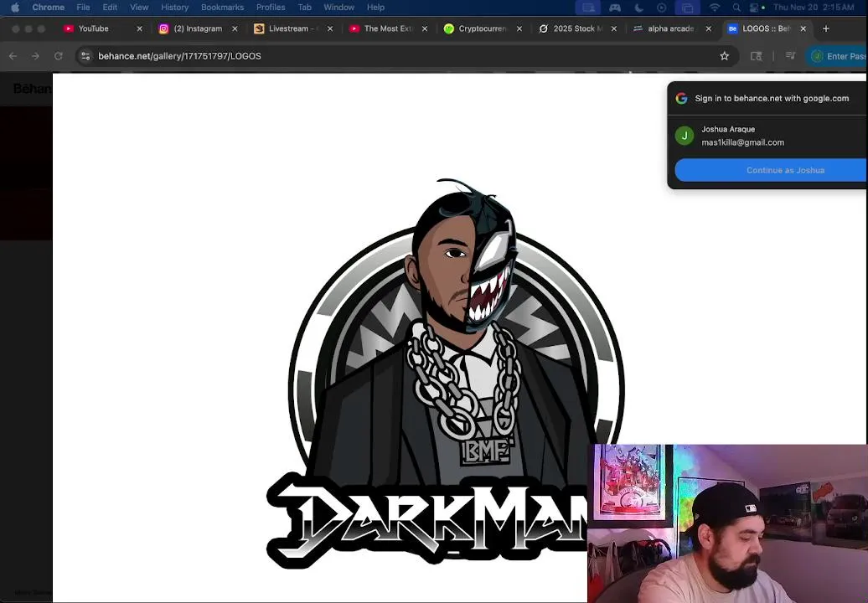Go forward to next page
Screen dimensions: 868x603
coord(35,56)
